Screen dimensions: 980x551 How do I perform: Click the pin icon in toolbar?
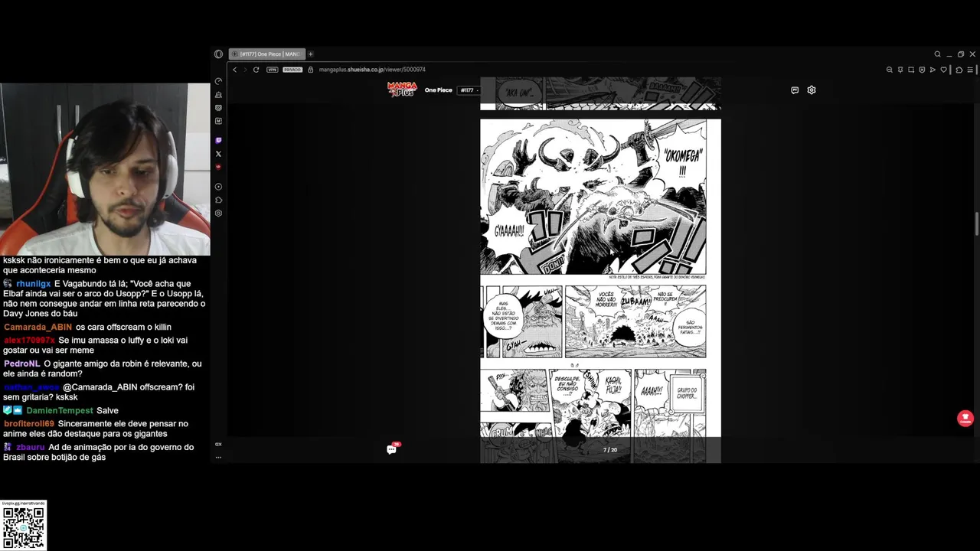[x=900, y=70]
